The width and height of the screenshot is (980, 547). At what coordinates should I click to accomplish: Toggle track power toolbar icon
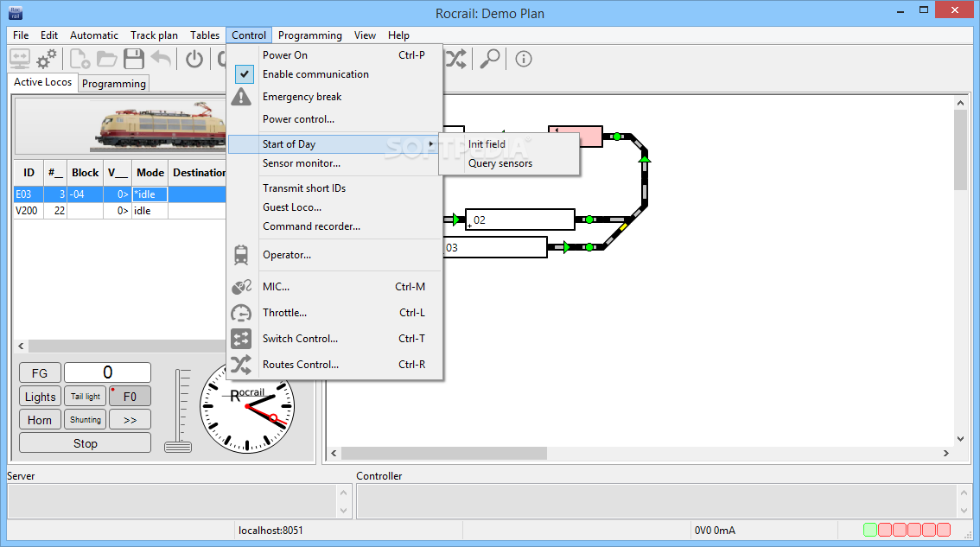[x=194, y=60]
